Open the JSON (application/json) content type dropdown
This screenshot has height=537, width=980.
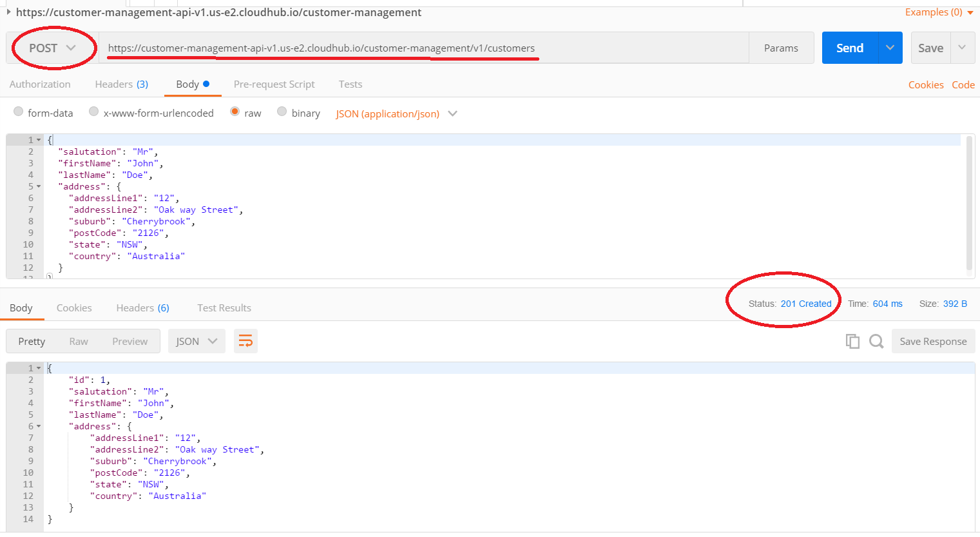396,113
